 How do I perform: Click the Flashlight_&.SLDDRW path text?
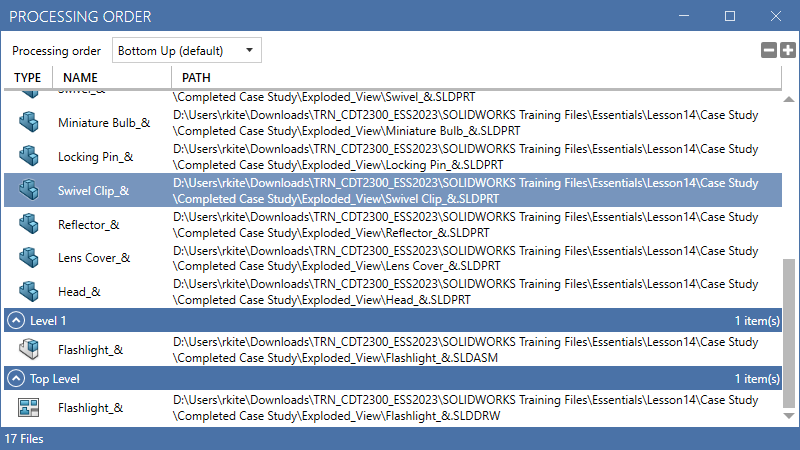(465, 408)
